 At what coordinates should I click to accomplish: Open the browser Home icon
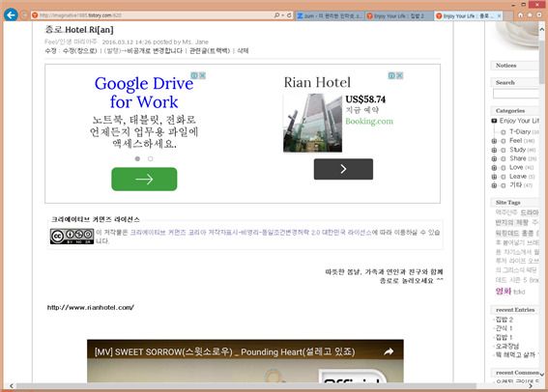pyautogui.click(x=520, y=15)
